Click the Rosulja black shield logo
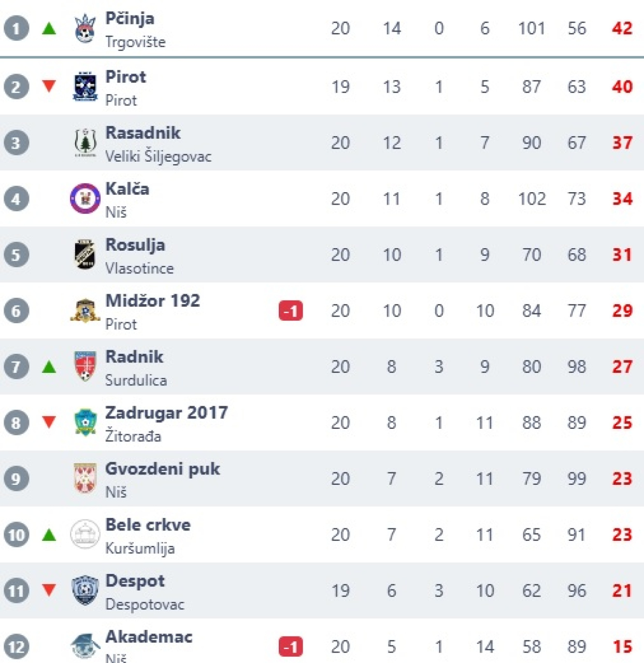Screen dimensions: 644x663 (x=85, y=254)
